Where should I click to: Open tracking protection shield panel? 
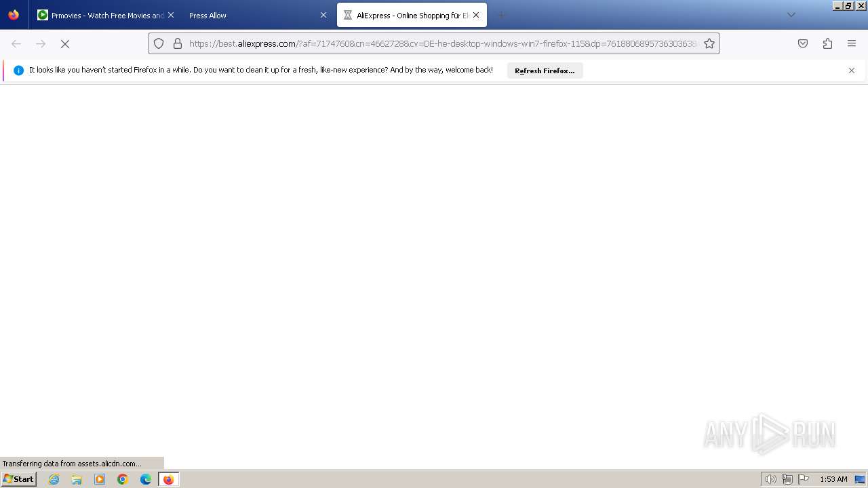click(x=159, y=43)
